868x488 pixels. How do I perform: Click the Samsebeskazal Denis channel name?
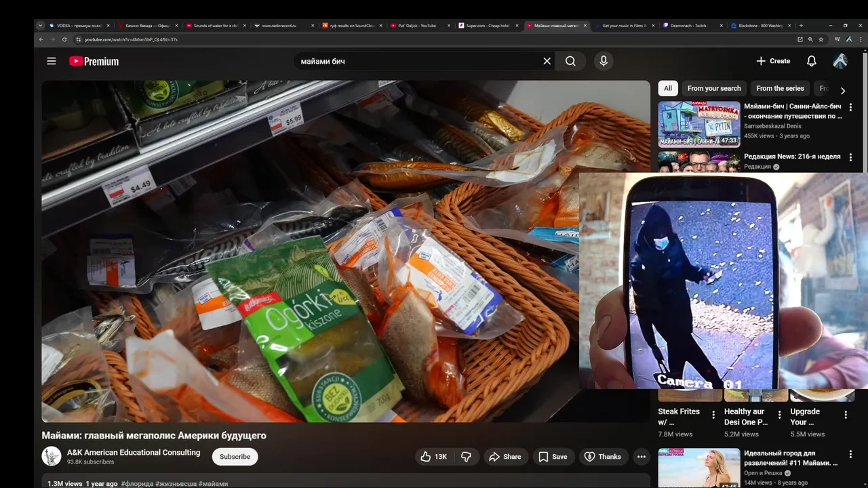pos(772,126)
